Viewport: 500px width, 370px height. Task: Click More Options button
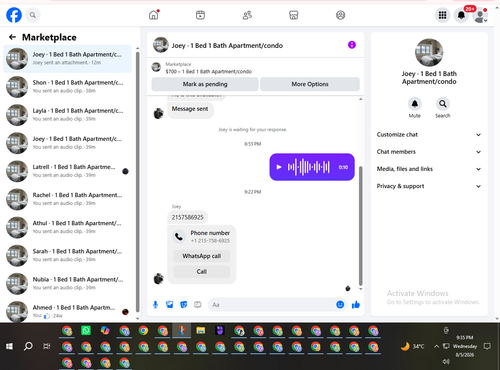(310, 84)
